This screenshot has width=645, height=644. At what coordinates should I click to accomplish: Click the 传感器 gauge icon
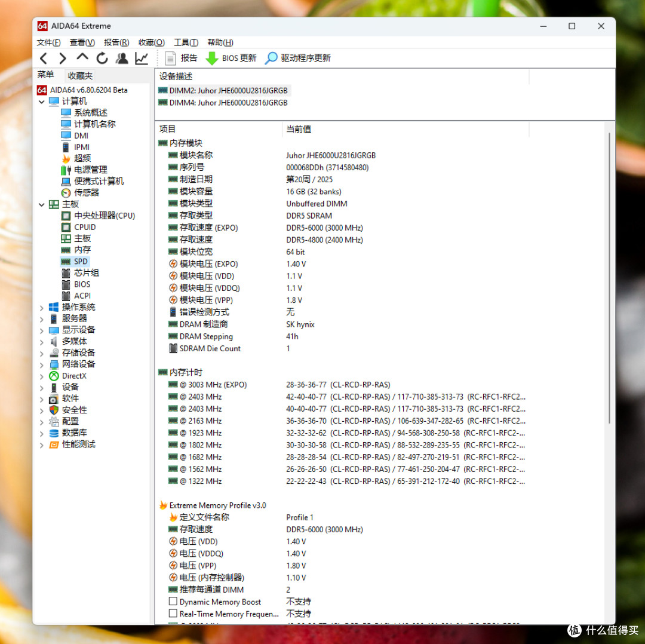66,193
